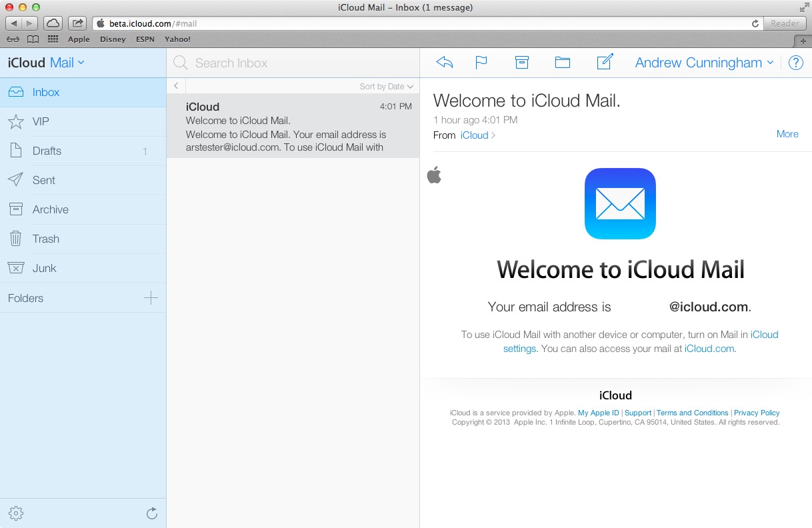Reply to the welcome message
The height and width of the screenshot is (528, 812).
click(444, 61)
